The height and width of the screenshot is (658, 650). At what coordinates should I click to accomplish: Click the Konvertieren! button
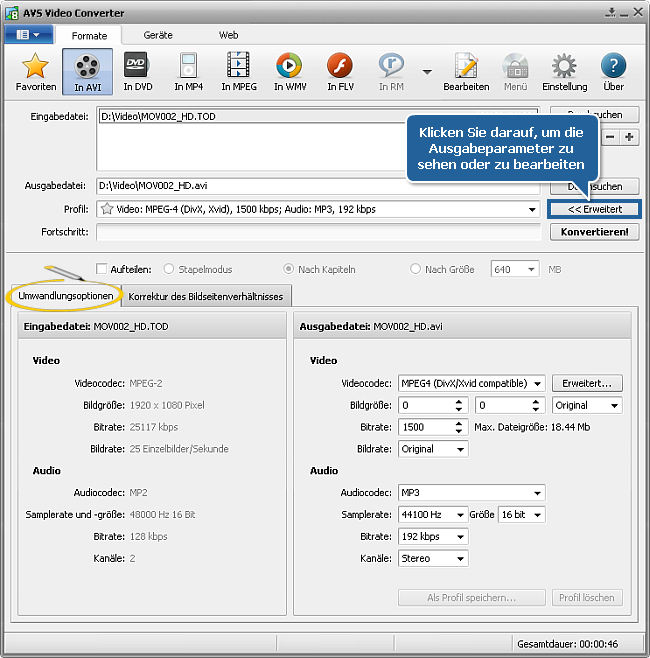(x=594, y=232)
